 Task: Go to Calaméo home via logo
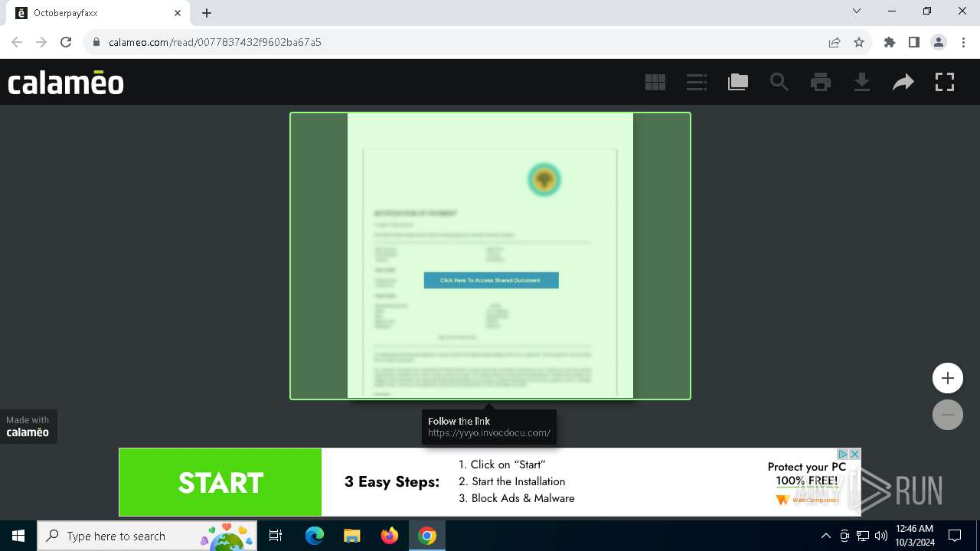pyautogui.click(x=66, y=82)
